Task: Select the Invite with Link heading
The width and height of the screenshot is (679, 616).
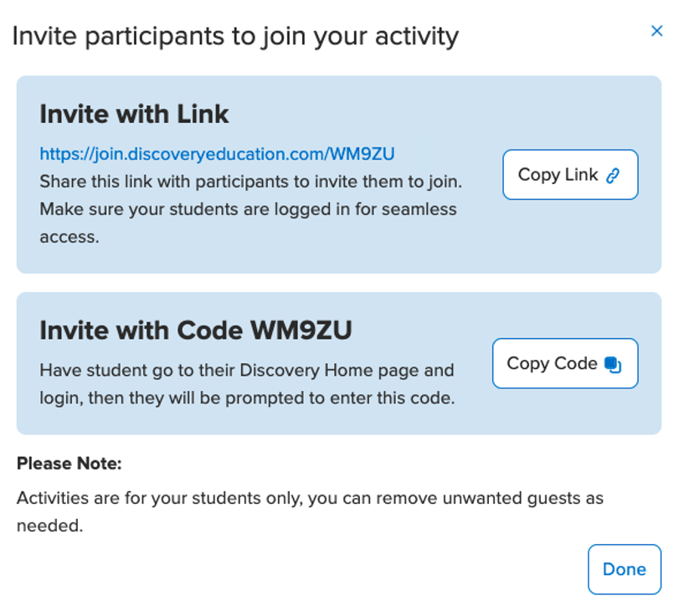Action: pyautogui.click(x=134, y=115)
